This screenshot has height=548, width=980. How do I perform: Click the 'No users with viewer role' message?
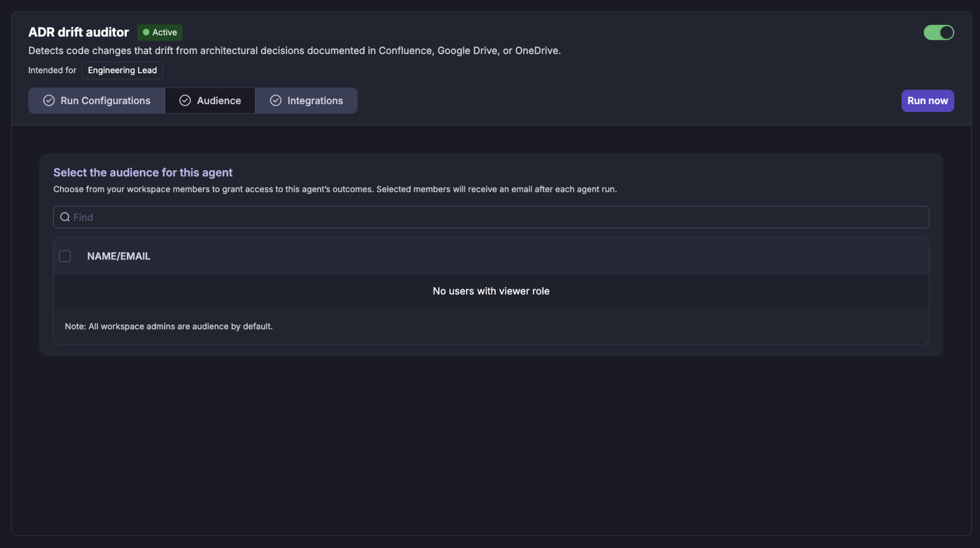click(x=491, y=291)
